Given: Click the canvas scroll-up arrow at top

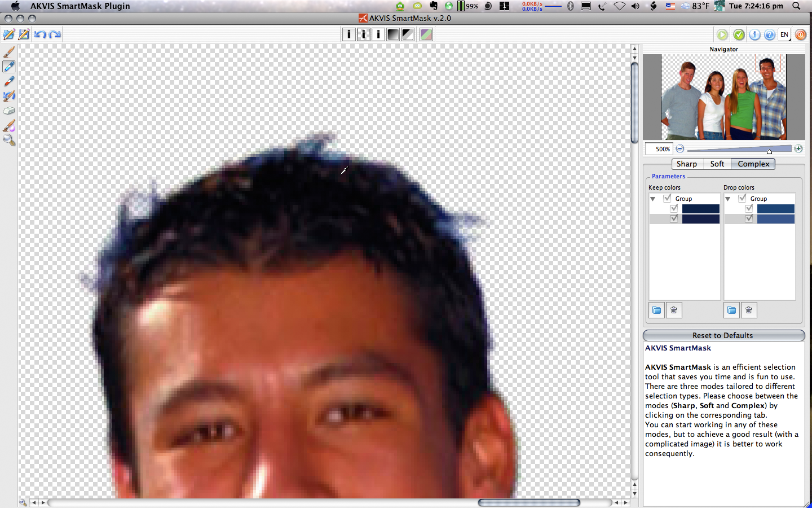Looking at the screenshot, I should 634,49.
